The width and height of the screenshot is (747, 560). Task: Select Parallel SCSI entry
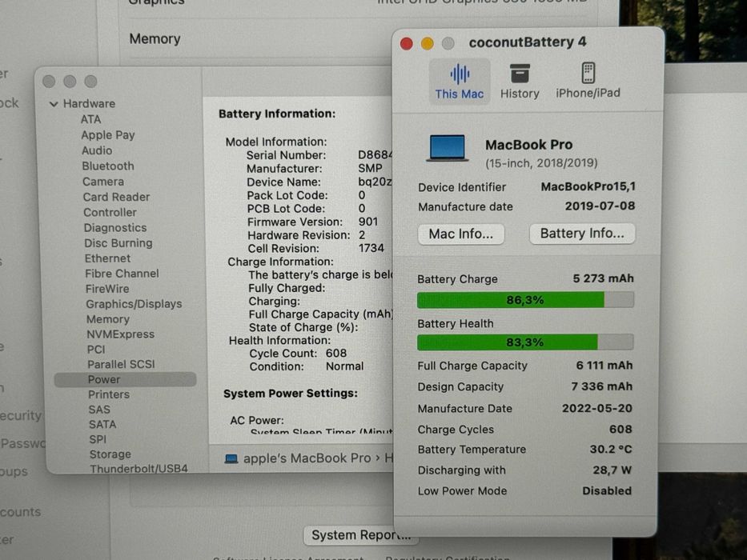121,364
